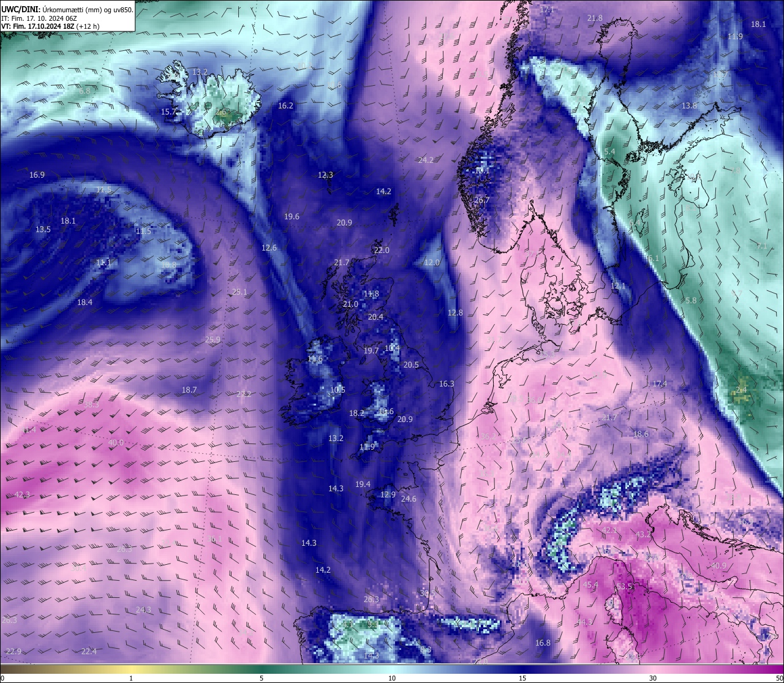Image resolution: width=784 pixels, height=683 pixels.
Task: Click the 12.0 value in the North Sea
Action: (432, 262)
